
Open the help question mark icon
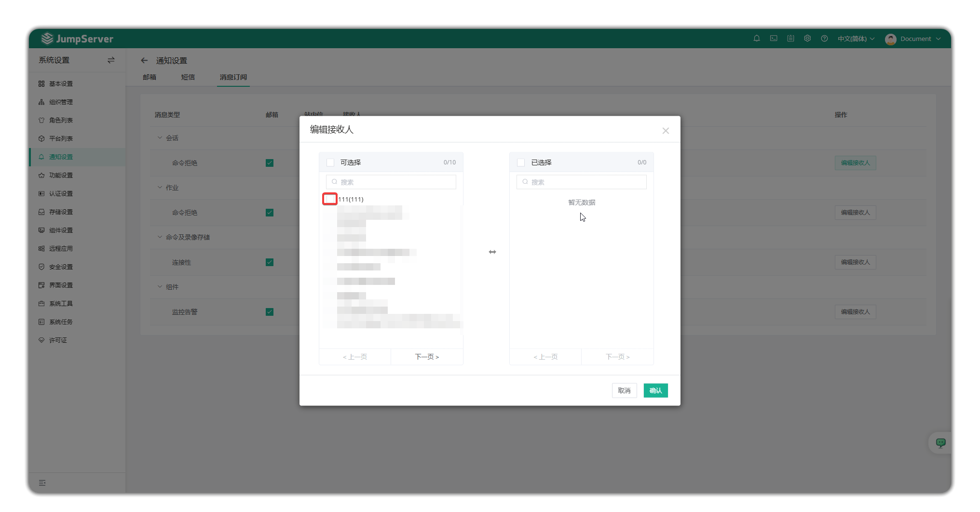tap(824, 39)
